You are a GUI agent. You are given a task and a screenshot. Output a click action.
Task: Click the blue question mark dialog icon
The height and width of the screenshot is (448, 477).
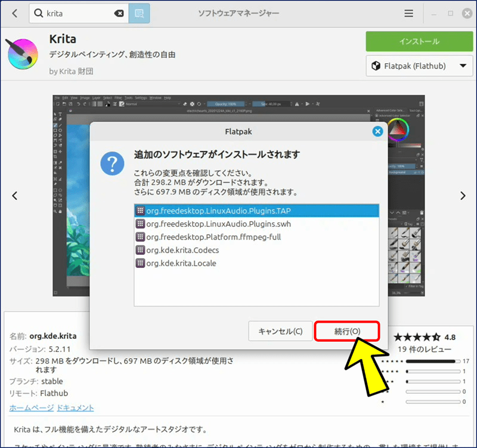click(x=112, y=163)
